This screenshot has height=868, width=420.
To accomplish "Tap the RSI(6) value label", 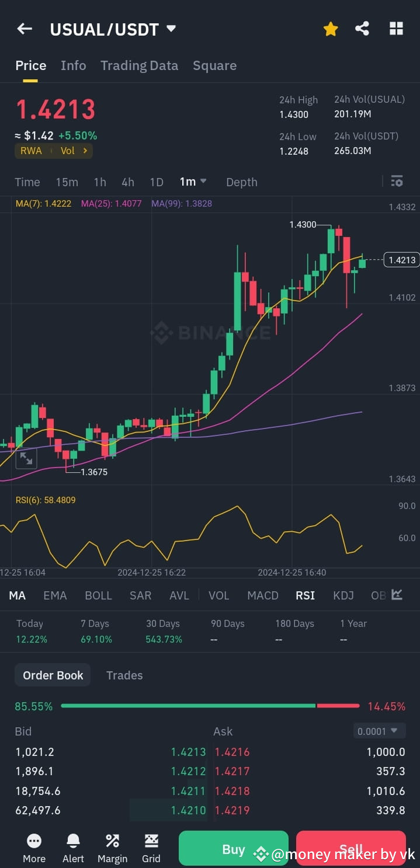I will tap(46, 500).
